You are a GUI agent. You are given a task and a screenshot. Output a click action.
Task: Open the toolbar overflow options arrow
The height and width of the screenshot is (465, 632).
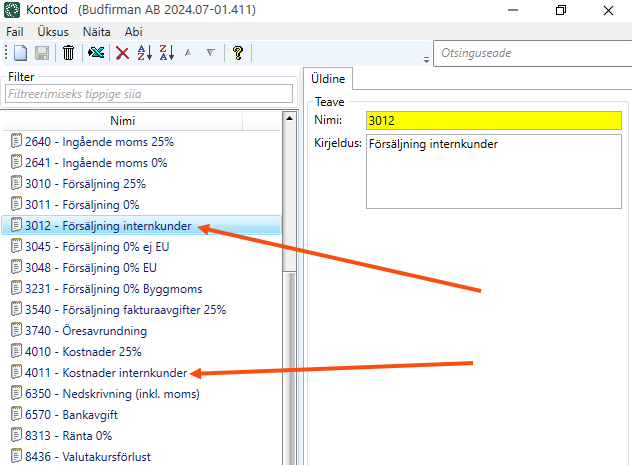[x=427, y=59]
